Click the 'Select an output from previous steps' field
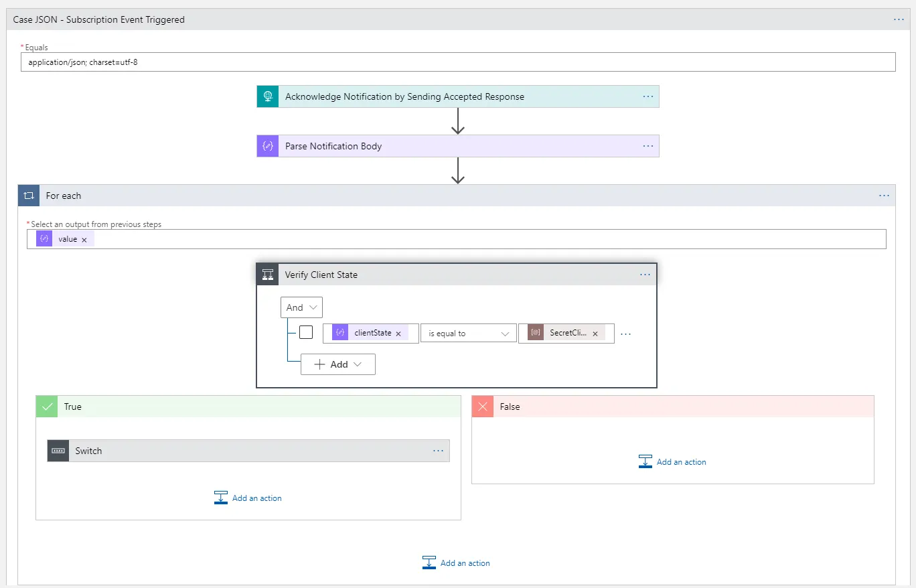The image size is (916, 588). pos(457,239)
